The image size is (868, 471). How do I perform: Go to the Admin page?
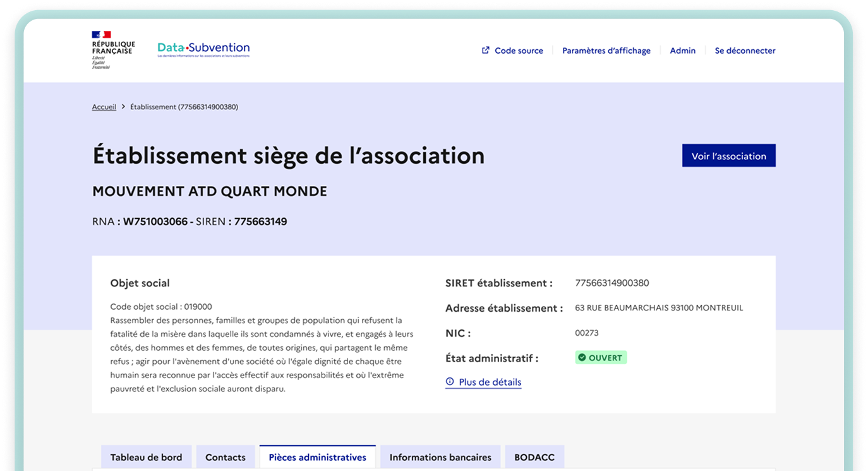682,51
